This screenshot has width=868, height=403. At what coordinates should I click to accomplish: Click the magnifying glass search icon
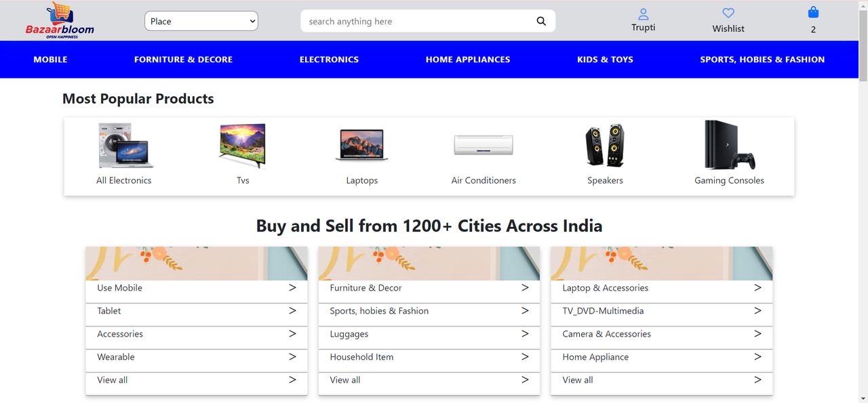(x=541, y=21)
